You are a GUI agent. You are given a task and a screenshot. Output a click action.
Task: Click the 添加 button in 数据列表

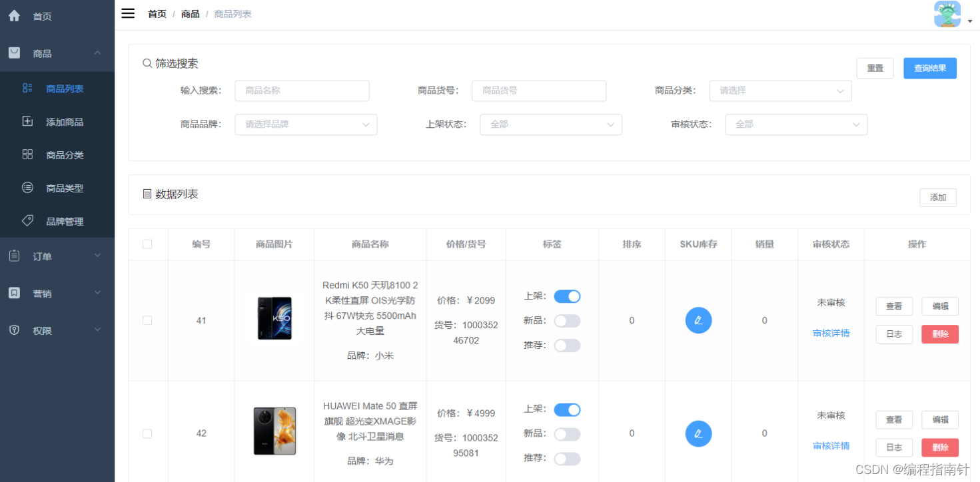[x=938, y=197]
